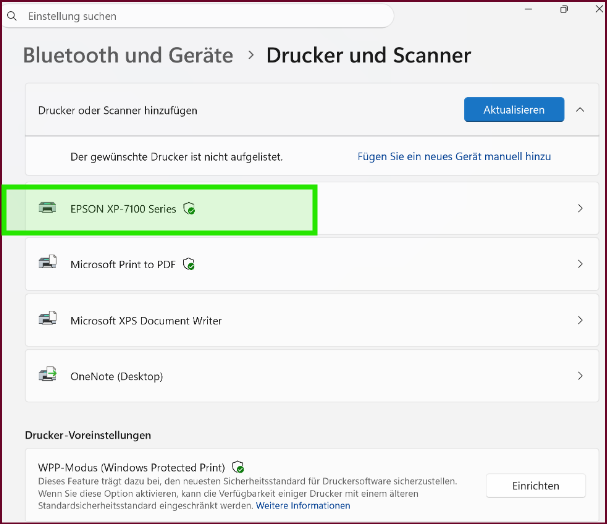This screenshot has height=524, width=607.
Task: Minimize the Settings window
Action: pyautogui.click(x=528, y=9)
